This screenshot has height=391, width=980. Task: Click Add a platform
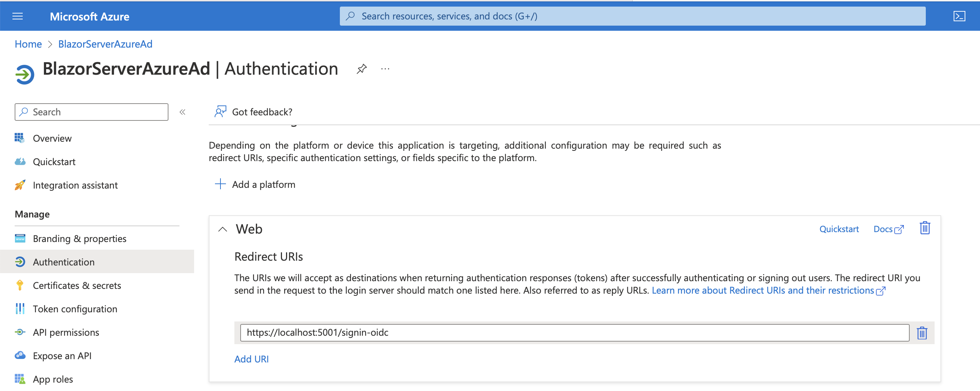tap(264, 185)
